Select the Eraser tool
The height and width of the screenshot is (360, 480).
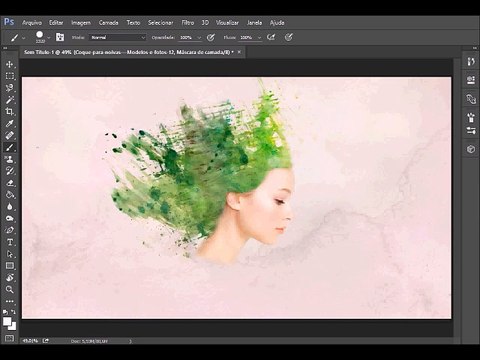click(x=9, y=183)
